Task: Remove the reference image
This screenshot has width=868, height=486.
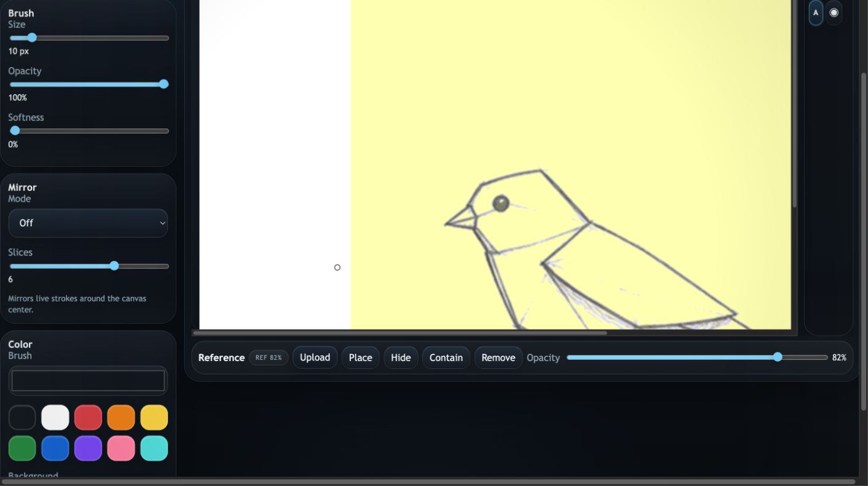Action: (498, 357)
